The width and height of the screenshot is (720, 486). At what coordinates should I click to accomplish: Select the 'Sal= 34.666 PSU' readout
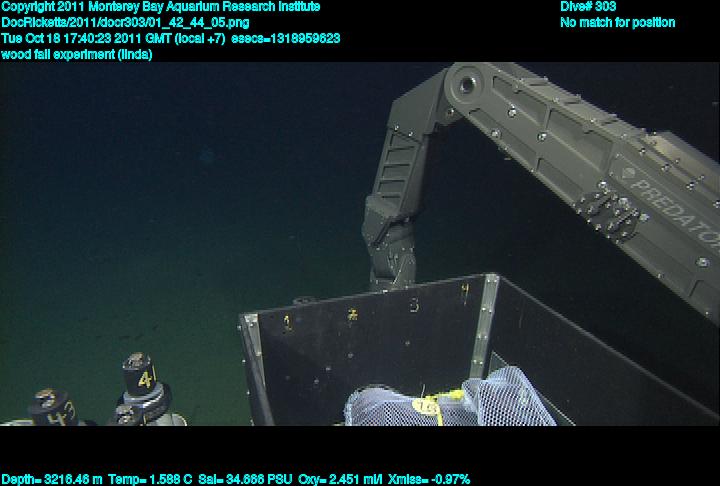[x=245, y=479]
